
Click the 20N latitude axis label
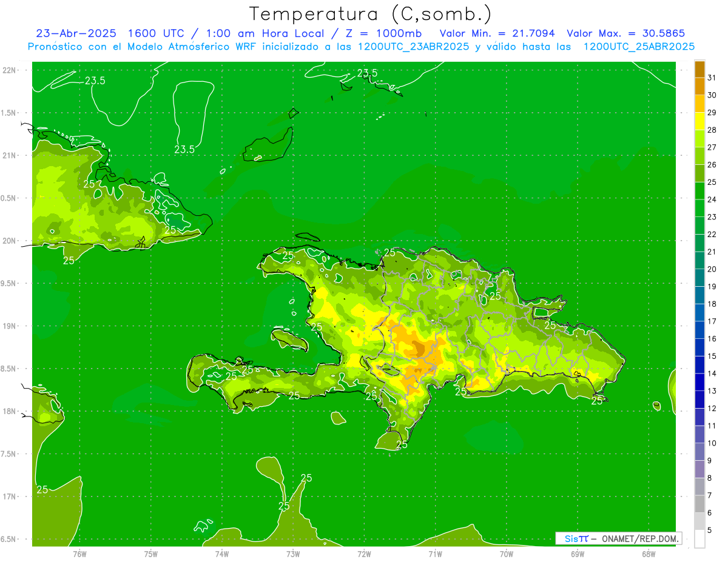coord(9,241)
